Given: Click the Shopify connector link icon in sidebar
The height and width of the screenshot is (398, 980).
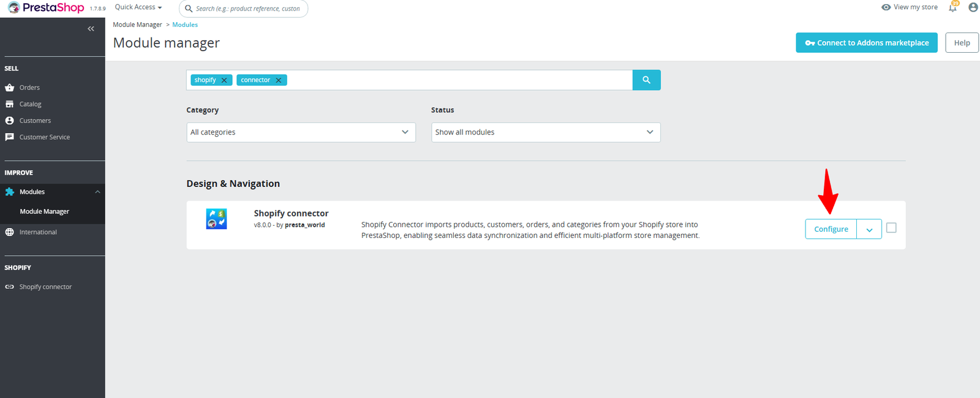Looking at the screenshot, I should (x=9, y=287).
